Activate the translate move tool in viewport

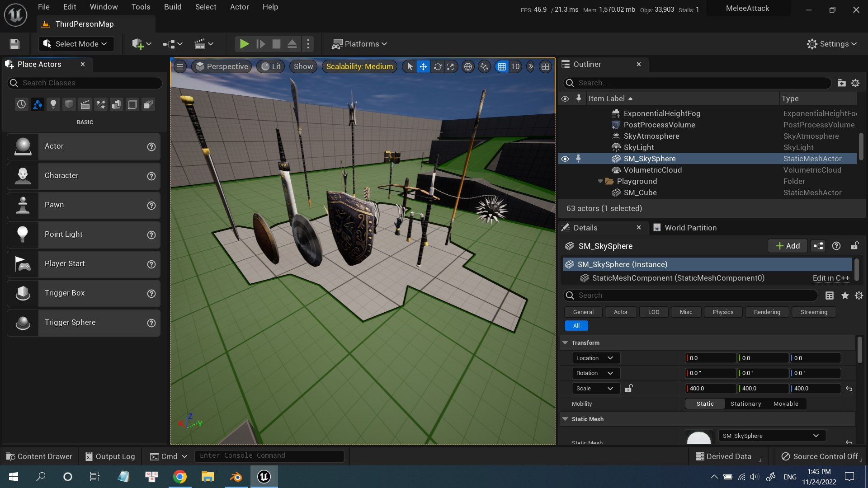[x=423, y=66]
